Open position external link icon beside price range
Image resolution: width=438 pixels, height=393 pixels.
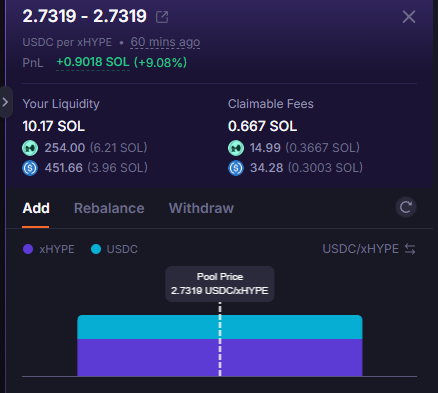(162, 17)
